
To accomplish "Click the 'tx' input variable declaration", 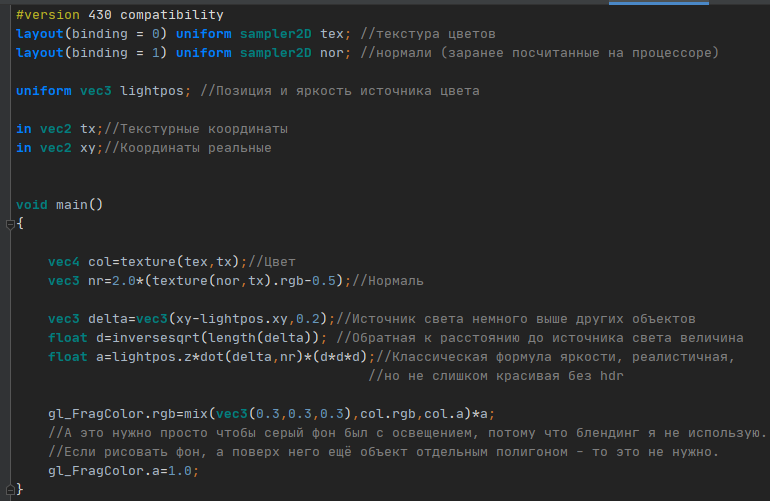I will pyautogui.click(x=88, y=129).
